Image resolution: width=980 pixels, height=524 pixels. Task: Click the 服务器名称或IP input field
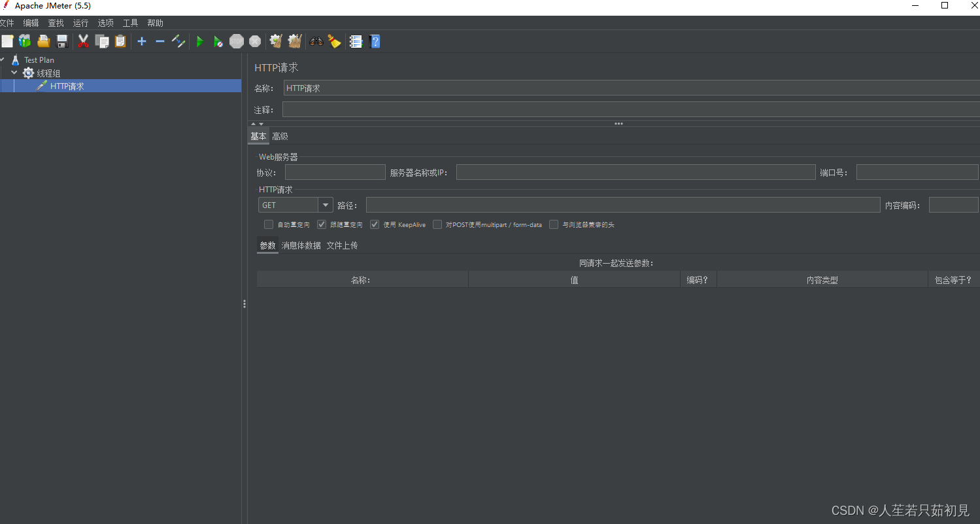coord(635,172)
